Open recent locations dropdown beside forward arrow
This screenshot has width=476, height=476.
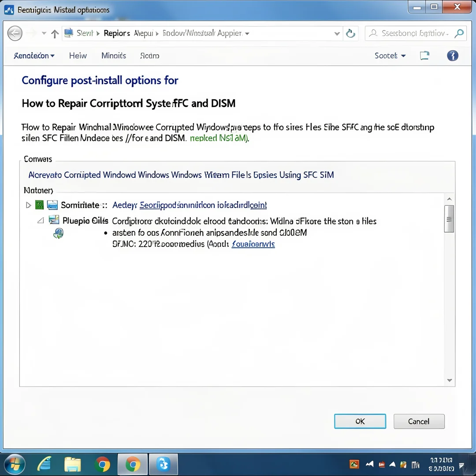coord(44,33)
